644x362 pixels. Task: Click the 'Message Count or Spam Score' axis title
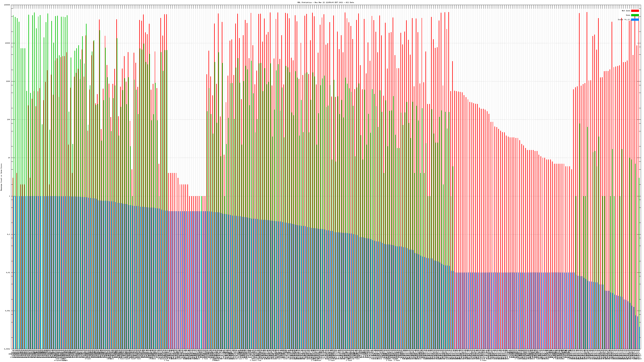1,177
